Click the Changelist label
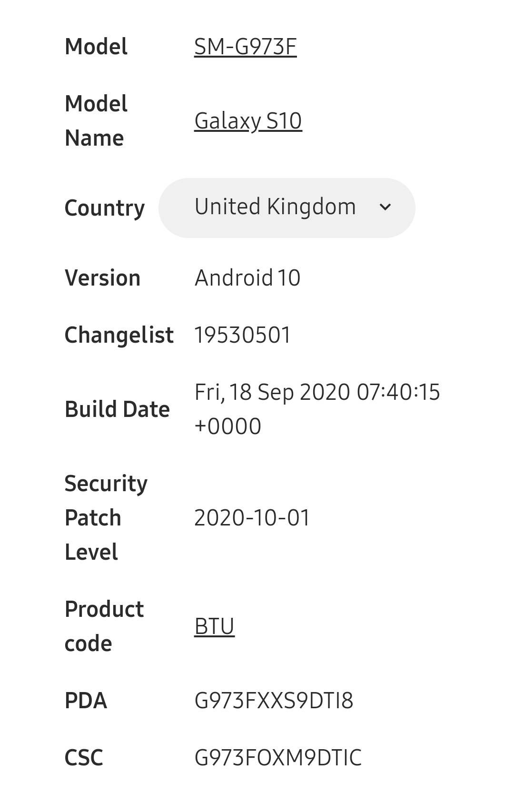The height and width of the screenshot is (812, 514). coord(119,335)
